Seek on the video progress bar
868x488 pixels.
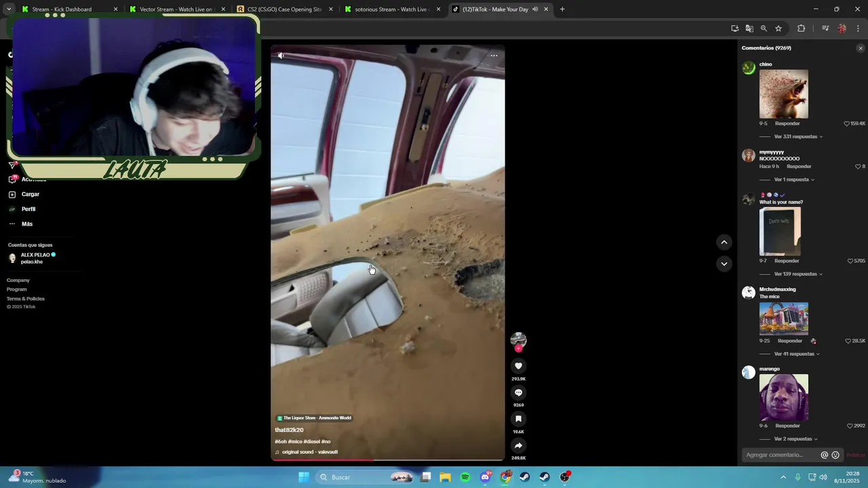coord(388,460)
